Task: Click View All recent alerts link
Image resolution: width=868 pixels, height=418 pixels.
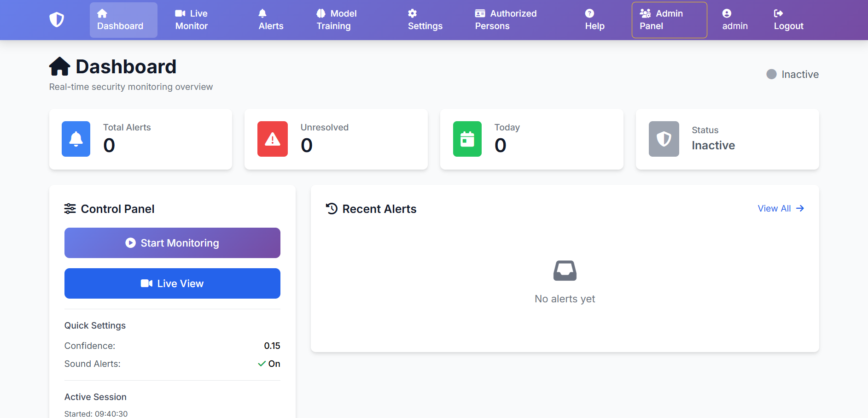Action: coord(780,208)
